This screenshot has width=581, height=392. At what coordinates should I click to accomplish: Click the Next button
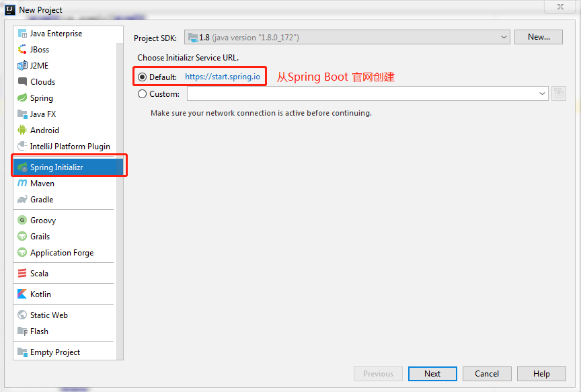(x=432, y=373)
